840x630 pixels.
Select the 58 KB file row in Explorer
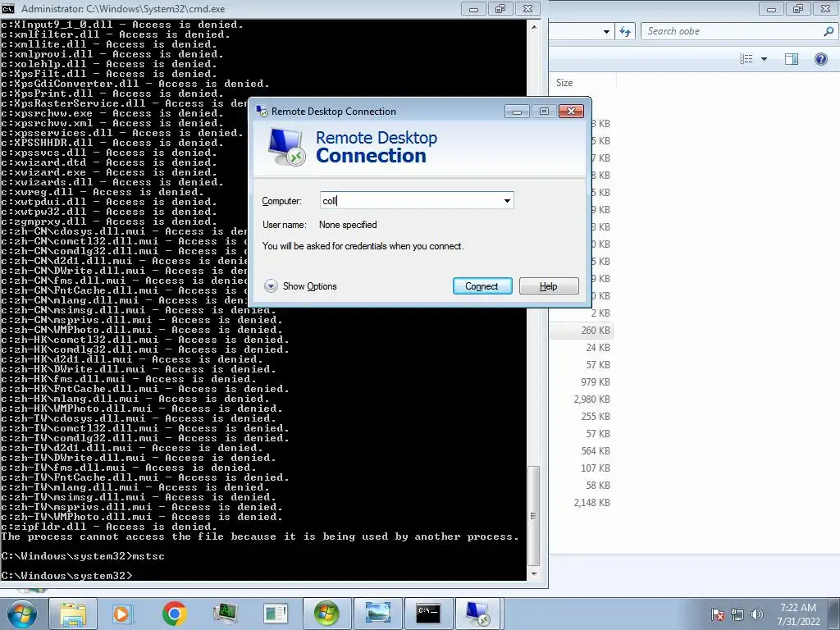pyautogui.click(x=582, y=486)
